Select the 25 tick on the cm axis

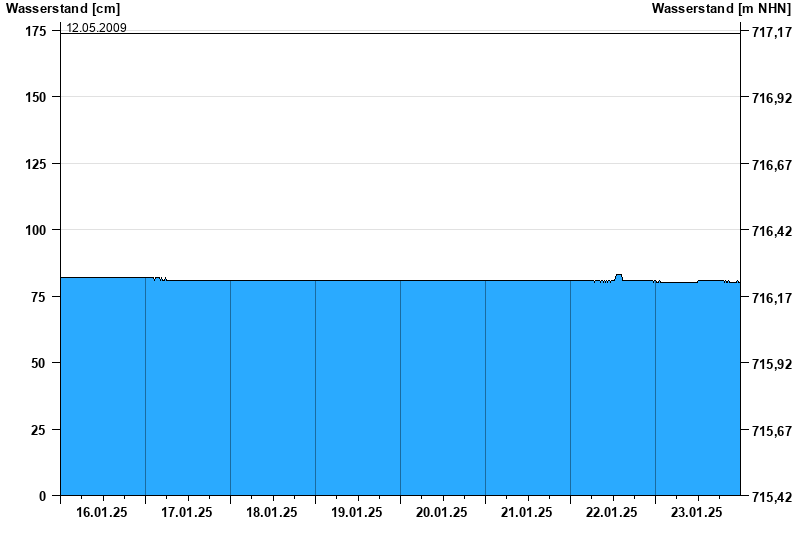[39, 430]
